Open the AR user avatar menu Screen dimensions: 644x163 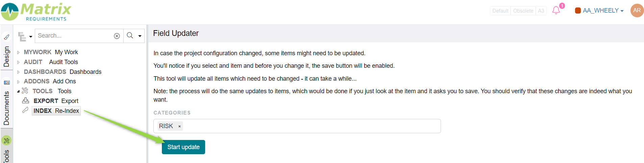637,11
